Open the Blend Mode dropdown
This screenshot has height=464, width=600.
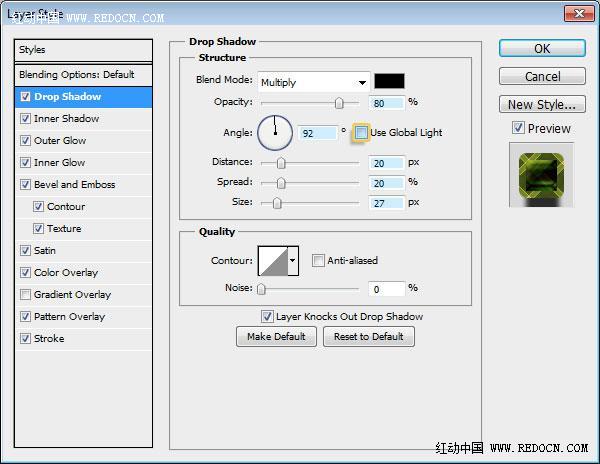click(x=314, y=82)
